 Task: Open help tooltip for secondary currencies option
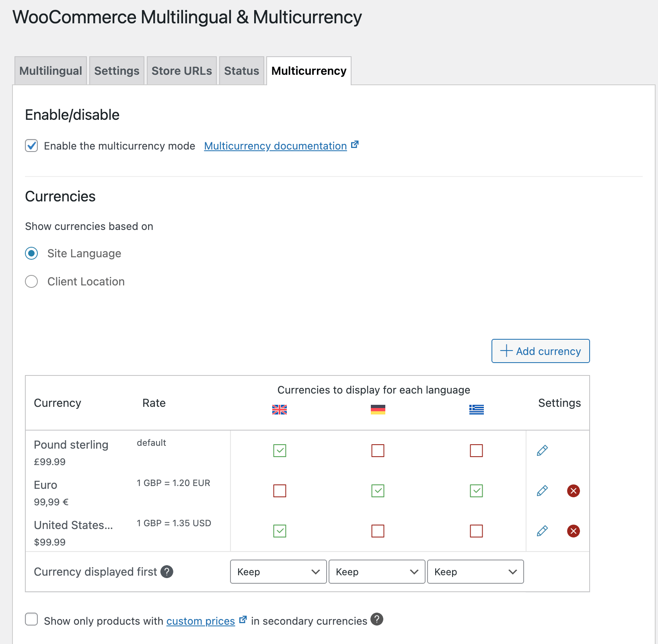(x=377, y=619)
